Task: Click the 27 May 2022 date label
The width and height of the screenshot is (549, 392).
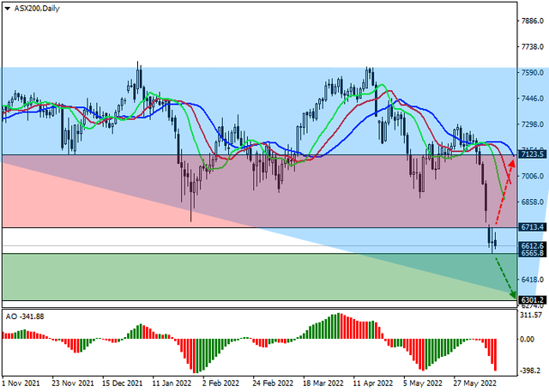Action: point(474,383)
